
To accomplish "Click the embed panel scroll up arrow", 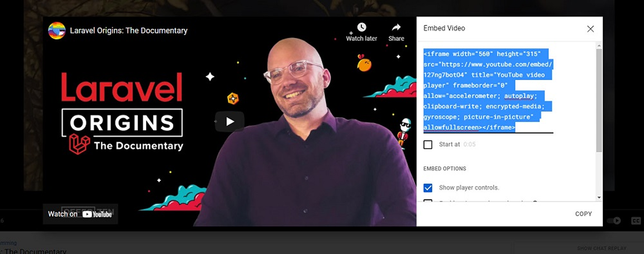I will click(599, 46).
